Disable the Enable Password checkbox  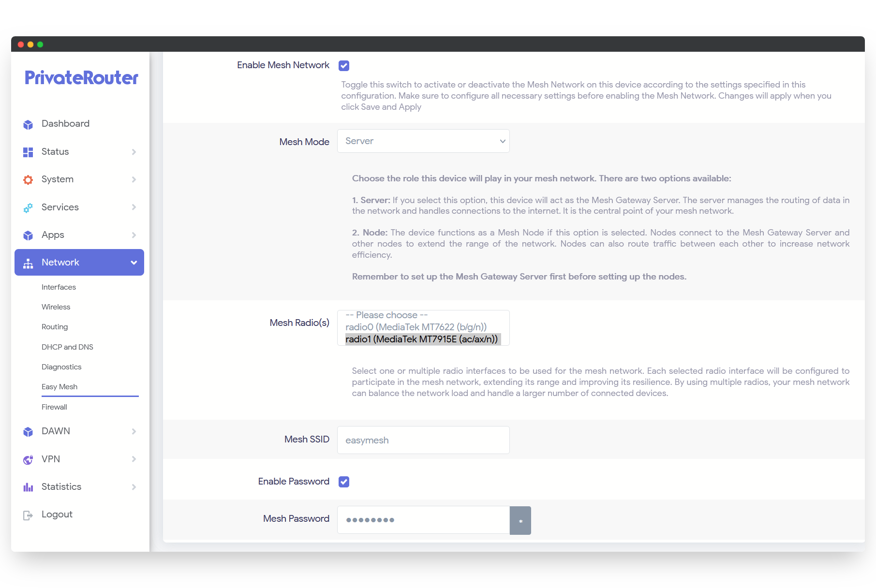[x=344, y=482]
